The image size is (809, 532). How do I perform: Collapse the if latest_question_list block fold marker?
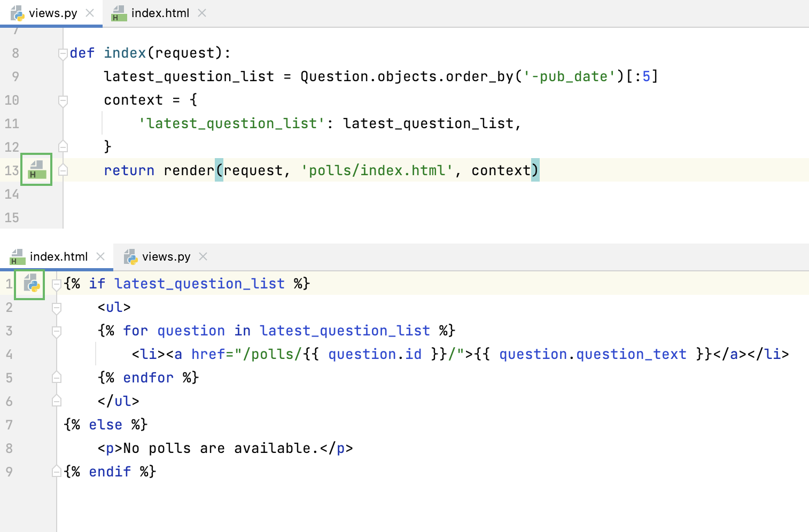[56, 283]
